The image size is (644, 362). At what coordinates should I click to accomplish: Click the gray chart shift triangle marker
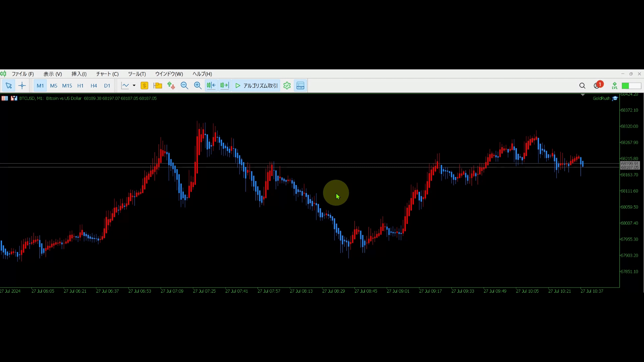pyautogui.click(x=583, y=95)
